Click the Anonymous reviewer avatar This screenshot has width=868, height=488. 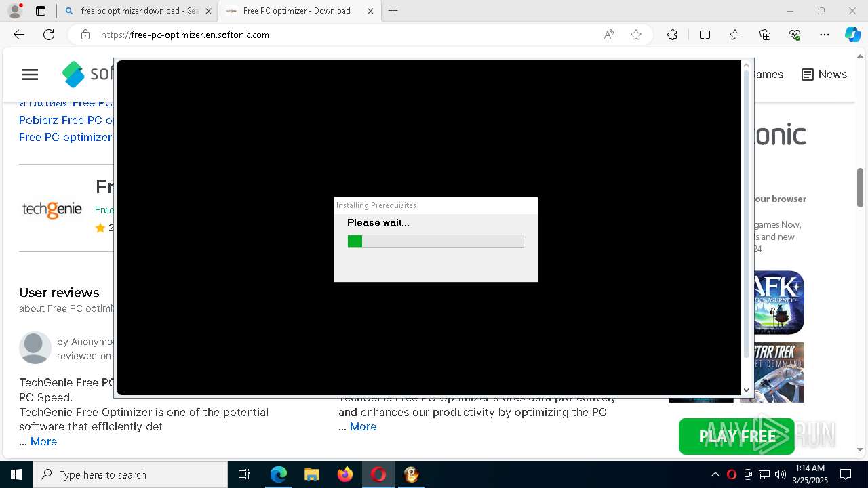35,348
